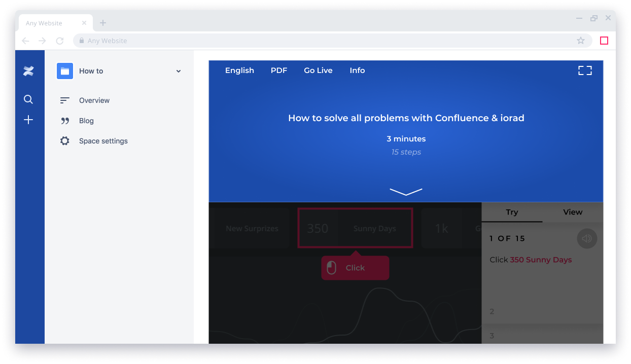The image size is (631, 364).
Task: Open Space settings
Action: click(103, 141)
